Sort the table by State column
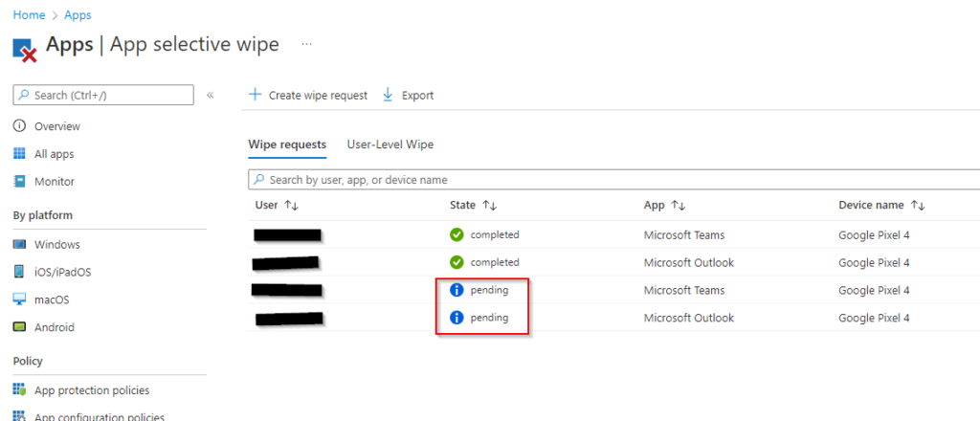 coord(489,206)
